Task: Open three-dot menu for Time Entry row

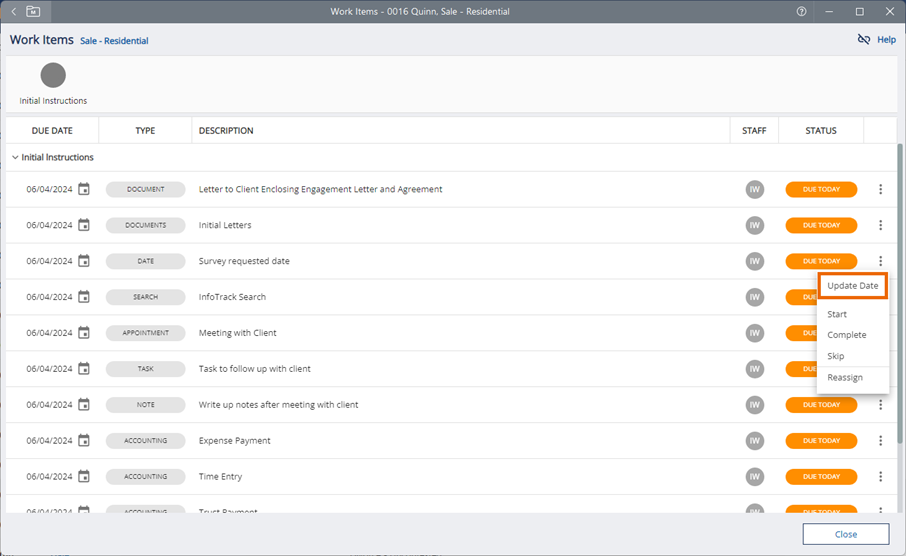Action: tap(880, 477)
